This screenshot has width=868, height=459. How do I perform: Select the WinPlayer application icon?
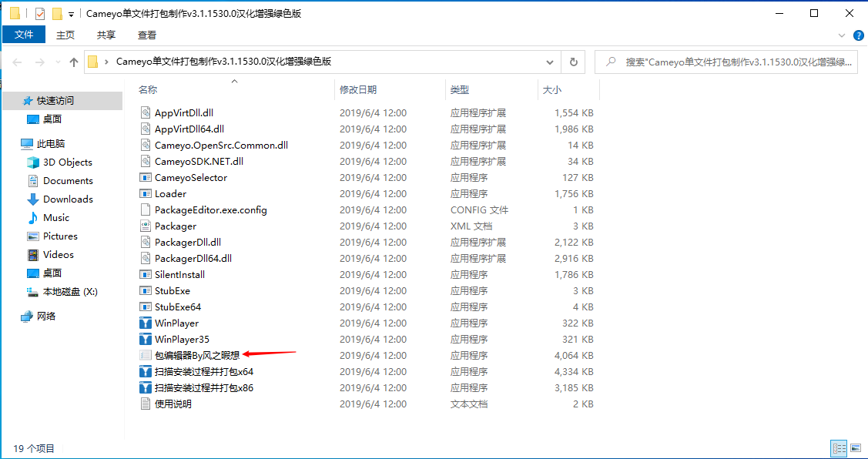pyautogui.click(x=146, y=323)
